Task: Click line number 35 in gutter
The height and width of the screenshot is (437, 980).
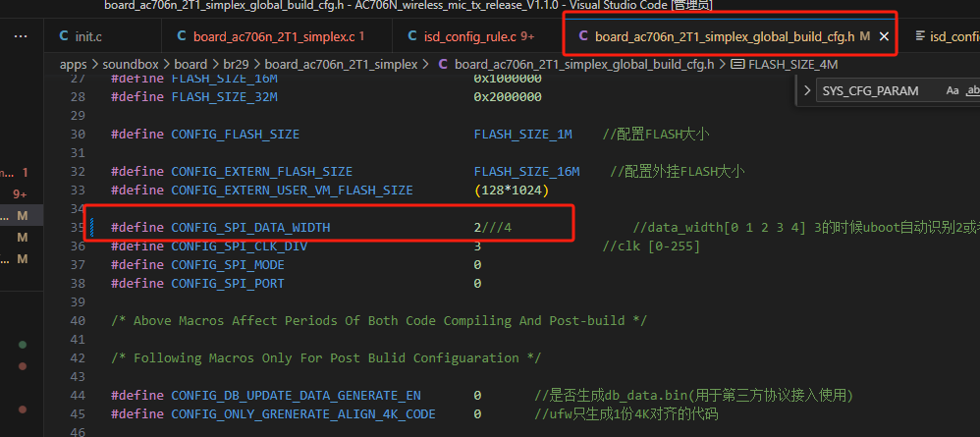Action: pyautogui.click(x=78, y=228)
